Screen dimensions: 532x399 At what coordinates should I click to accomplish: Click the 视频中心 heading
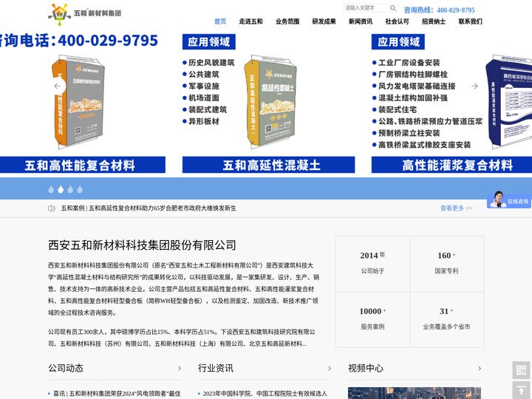(366, 369)
